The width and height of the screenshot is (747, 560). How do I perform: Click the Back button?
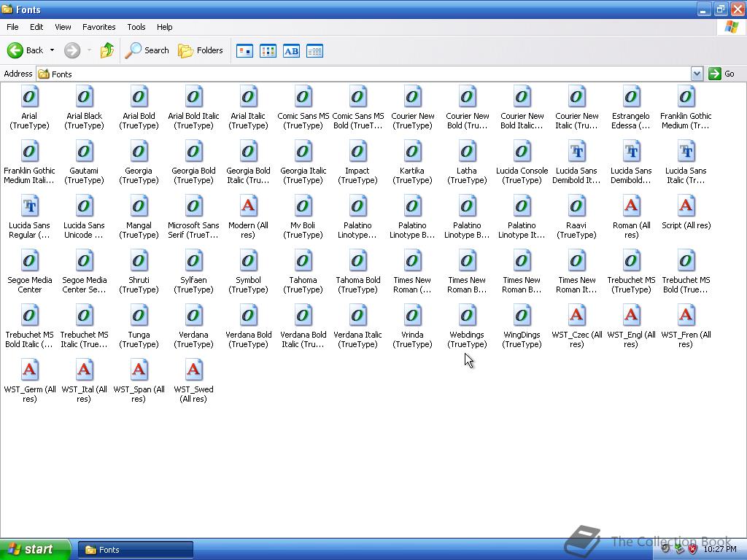click(x=26, y=50)
